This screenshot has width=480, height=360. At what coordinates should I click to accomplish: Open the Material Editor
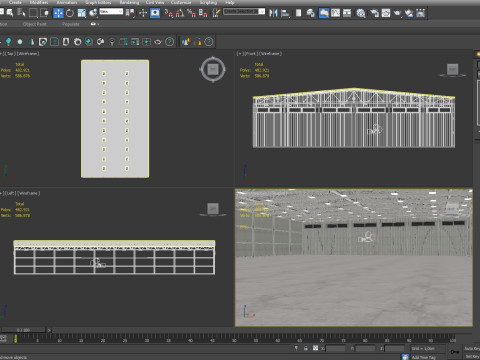(x=361, y=13)
